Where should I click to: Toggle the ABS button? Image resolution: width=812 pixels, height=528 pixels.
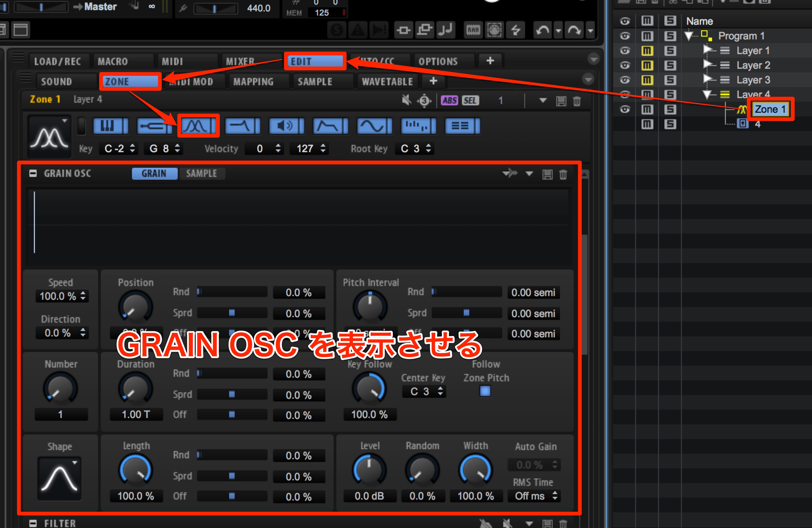click(450, 100)
